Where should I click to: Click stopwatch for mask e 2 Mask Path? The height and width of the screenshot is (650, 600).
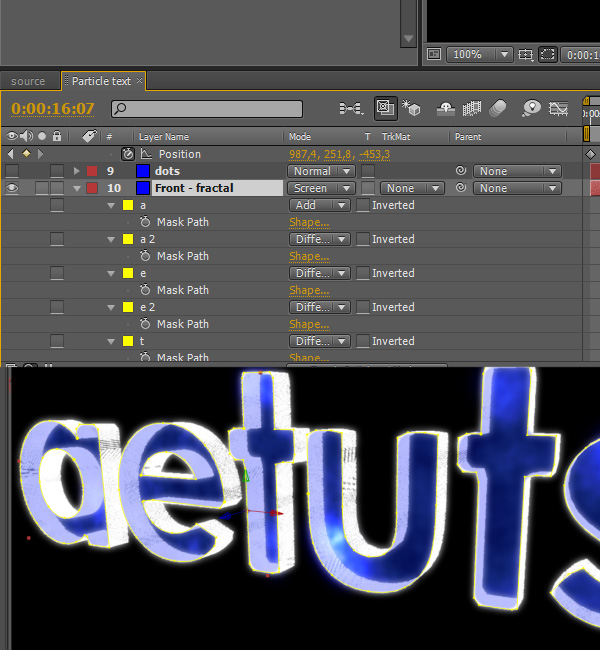point(145,324)
